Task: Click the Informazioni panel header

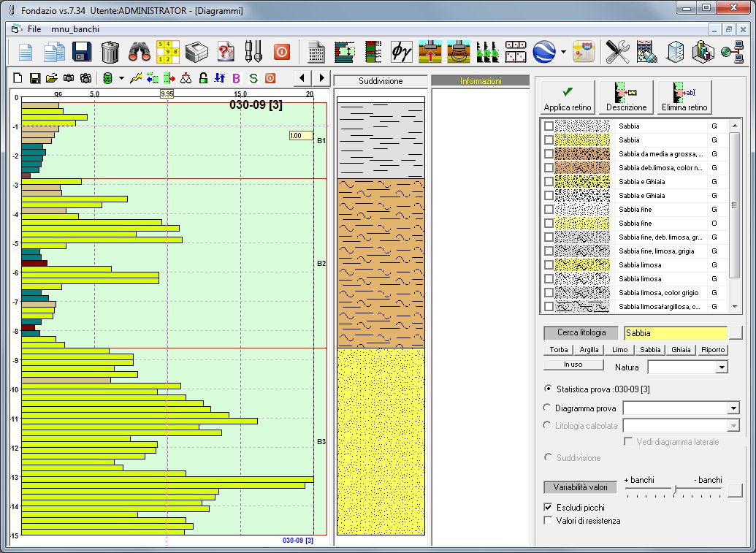Action: click(480, 81)
